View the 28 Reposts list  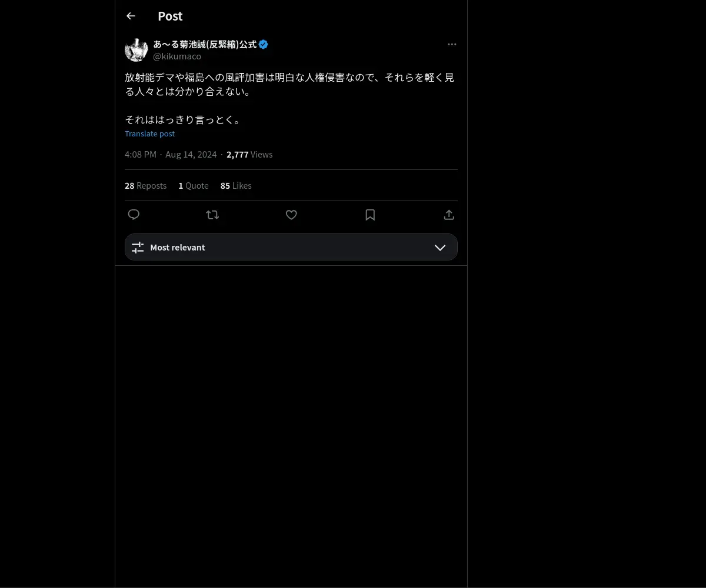(145, 185)
